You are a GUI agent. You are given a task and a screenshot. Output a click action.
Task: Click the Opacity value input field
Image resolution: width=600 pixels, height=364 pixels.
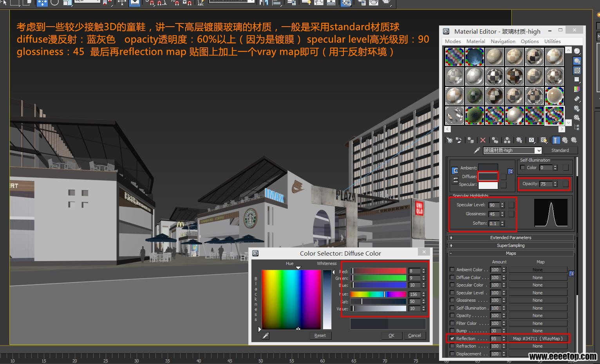546,184
